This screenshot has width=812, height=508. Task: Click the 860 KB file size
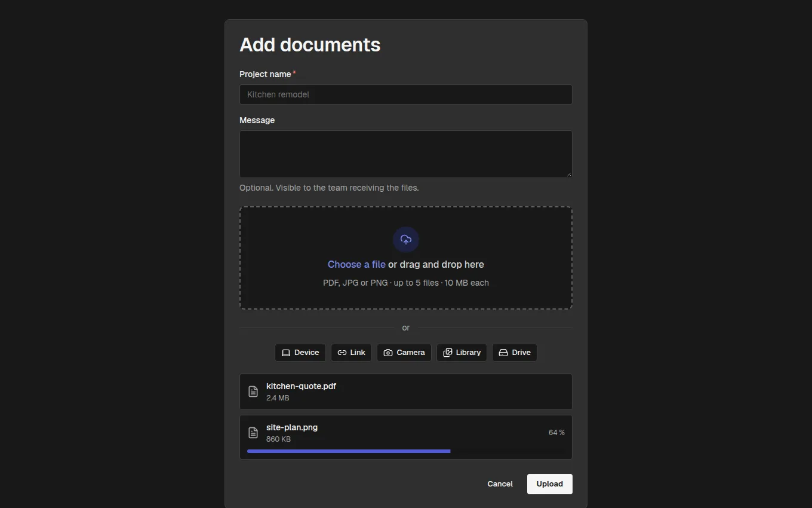pos(278,439)
